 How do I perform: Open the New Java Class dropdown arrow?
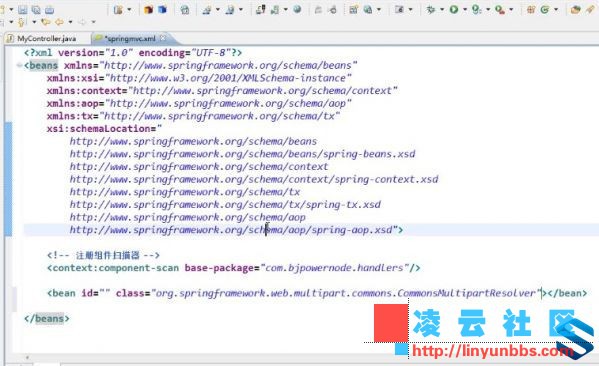click(x=556, y=10)
